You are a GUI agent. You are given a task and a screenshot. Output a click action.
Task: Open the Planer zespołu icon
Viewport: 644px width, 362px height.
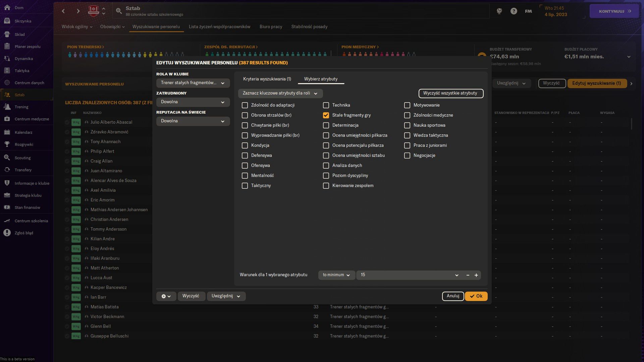pos(7,47)
